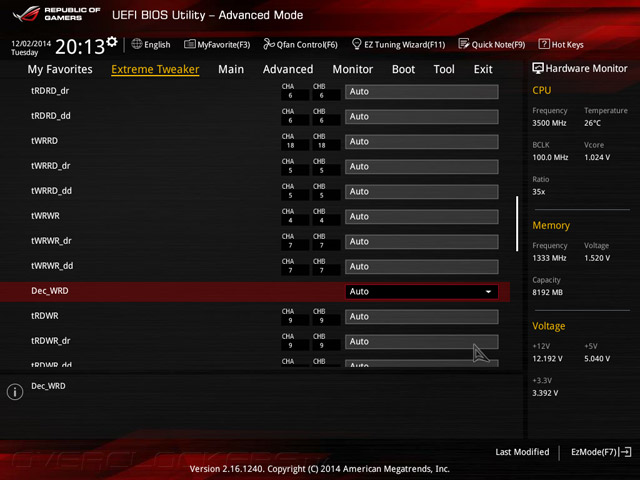Click the tWRRD Auto field
The height and width of the screenshot is (480, 640).
coord(422,142)
